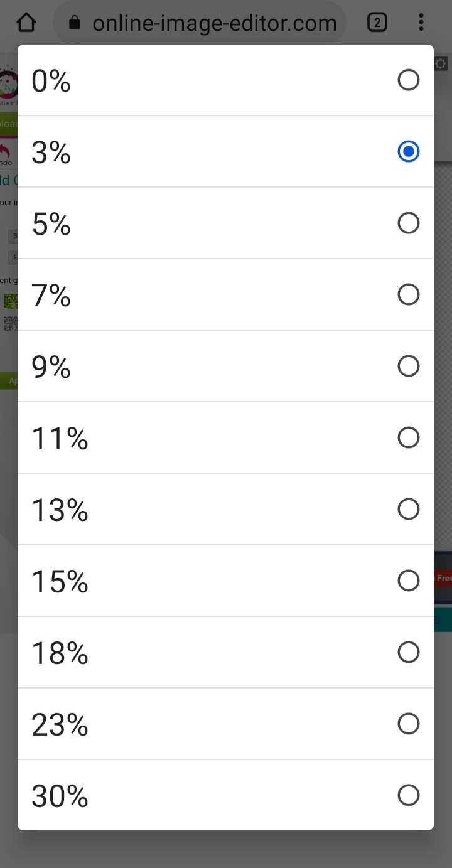Select the 5% radio button

(408, 223)
